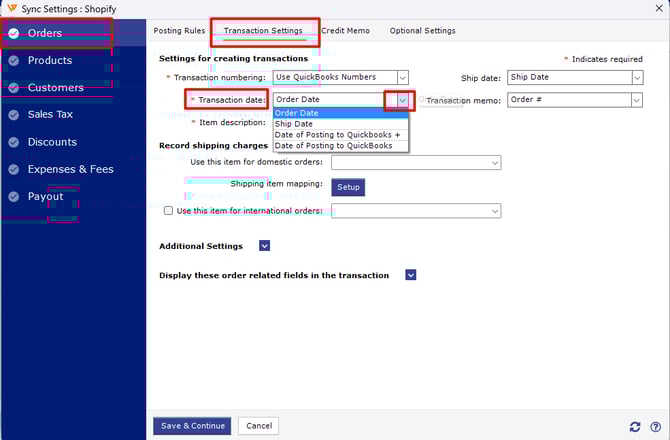Open the Products section in sidebar
The height and width of the screenshot is (440, 670).
click(73, 61)
